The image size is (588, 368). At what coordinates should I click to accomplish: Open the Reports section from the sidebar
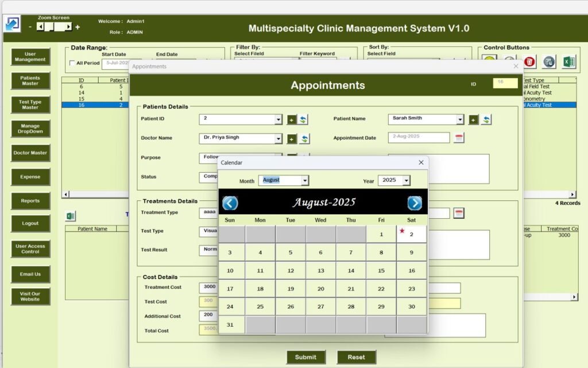pos(29,201)
